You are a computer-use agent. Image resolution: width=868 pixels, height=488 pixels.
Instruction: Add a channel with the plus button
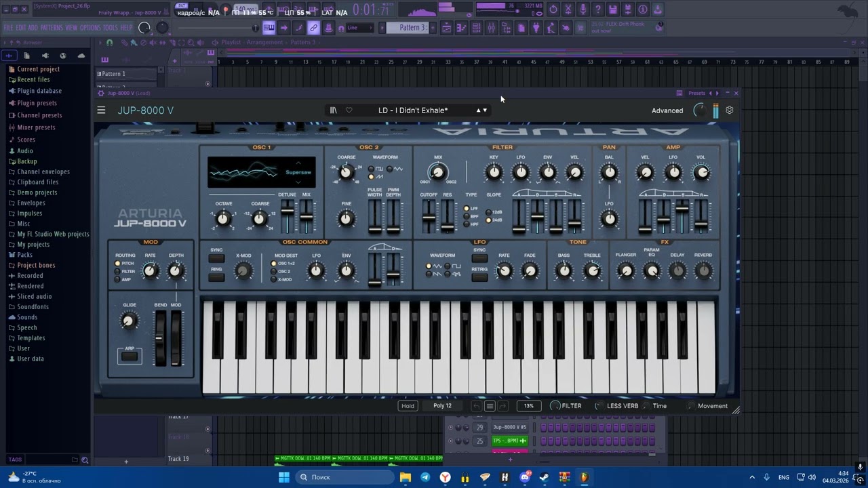point(510,460)
